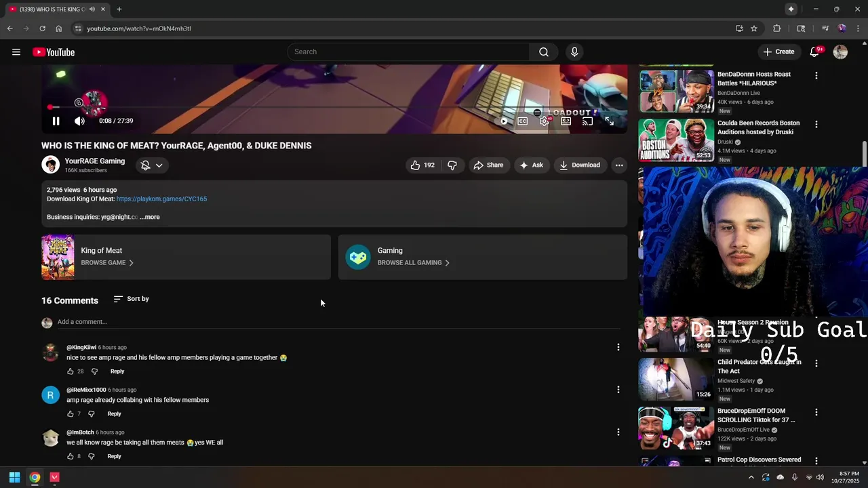Open options for BruceDropEmOff DOOM SCROLLING video

tap(816, 412)
